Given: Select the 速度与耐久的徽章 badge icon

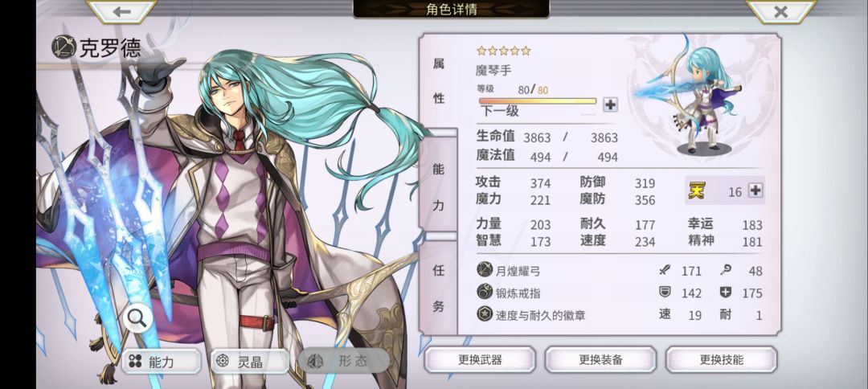Looking at the screenshot, I should click(485, 314).
